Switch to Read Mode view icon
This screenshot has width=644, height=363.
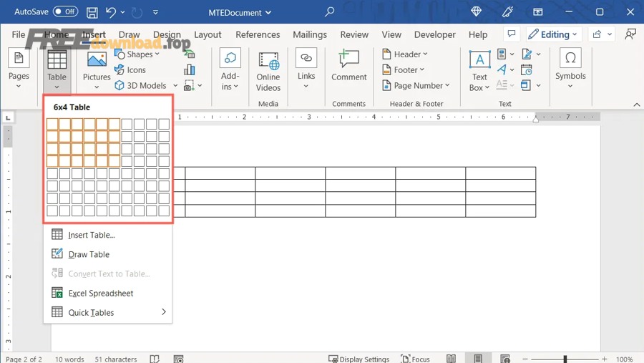451,359
